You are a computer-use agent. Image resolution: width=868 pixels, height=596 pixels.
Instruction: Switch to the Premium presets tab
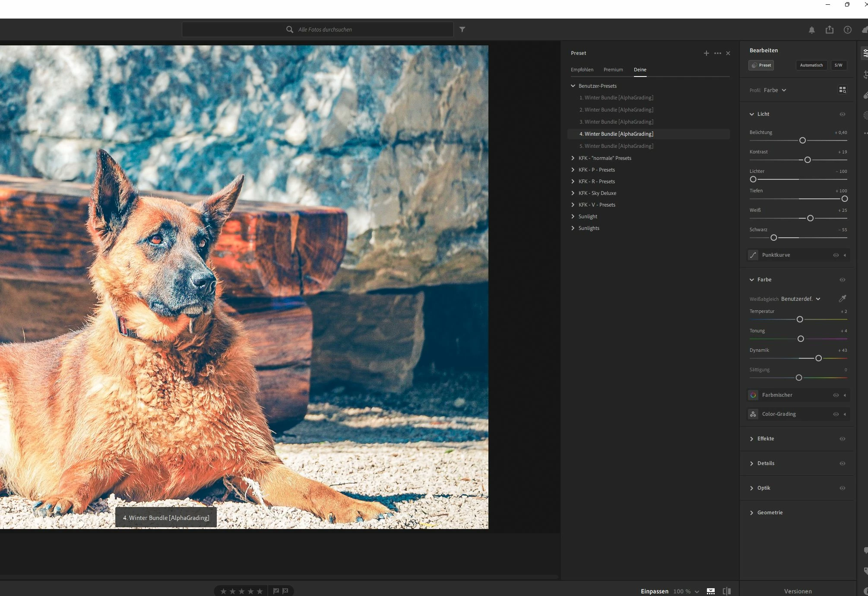pyautogui.click(x=613, y=70)
